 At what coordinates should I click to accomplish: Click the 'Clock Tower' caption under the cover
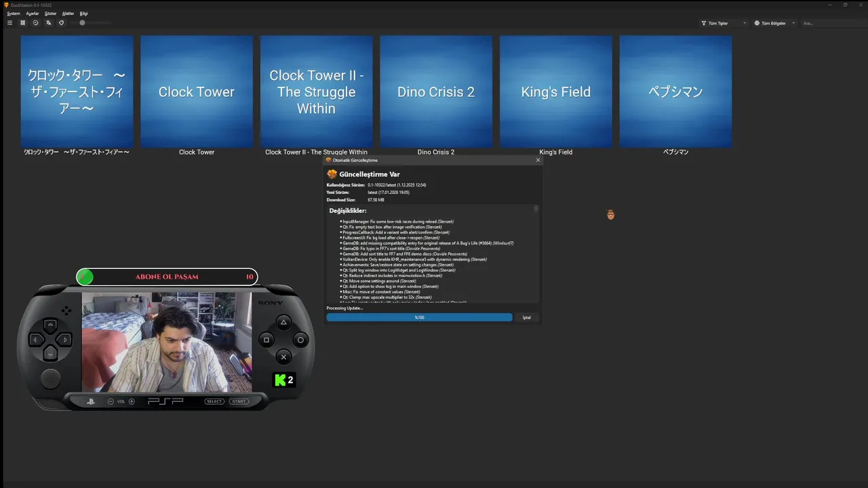197,152
